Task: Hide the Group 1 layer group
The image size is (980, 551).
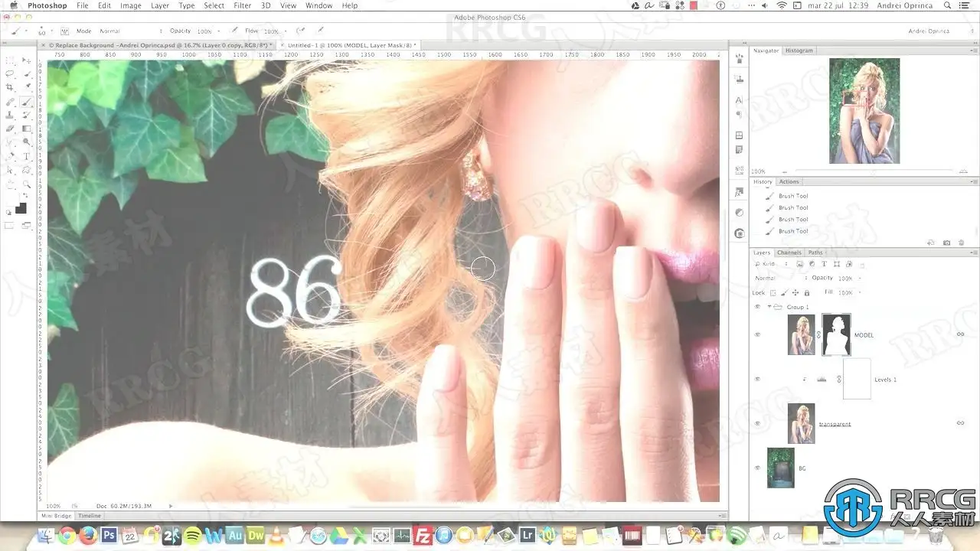Action: click(757, 307)
